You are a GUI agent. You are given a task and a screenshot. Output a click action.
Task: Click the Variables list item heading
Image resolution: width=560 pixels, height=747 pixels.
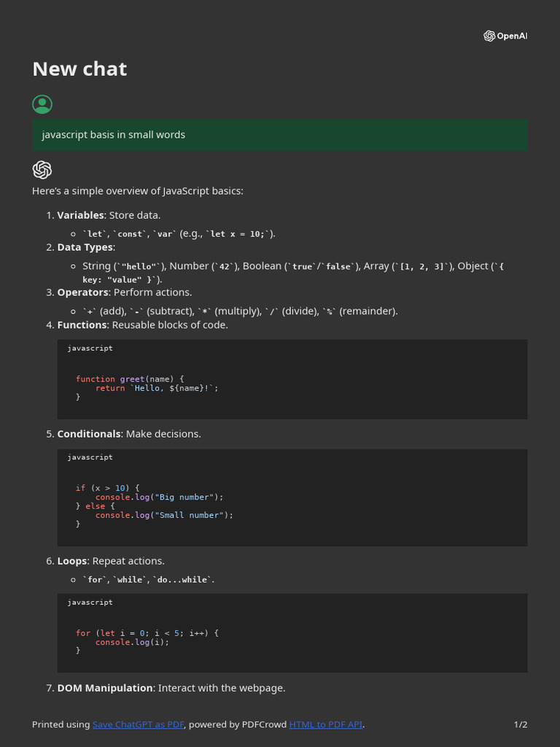[x=80, y=215]
